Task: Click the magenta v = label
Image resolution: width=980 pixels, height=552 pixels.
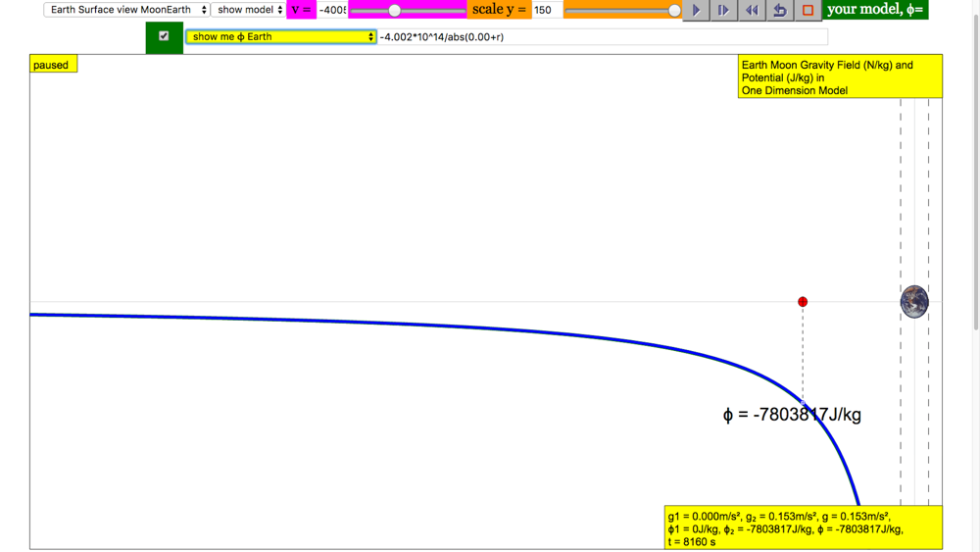Action: pyautogui.click(x=301, y=10)
